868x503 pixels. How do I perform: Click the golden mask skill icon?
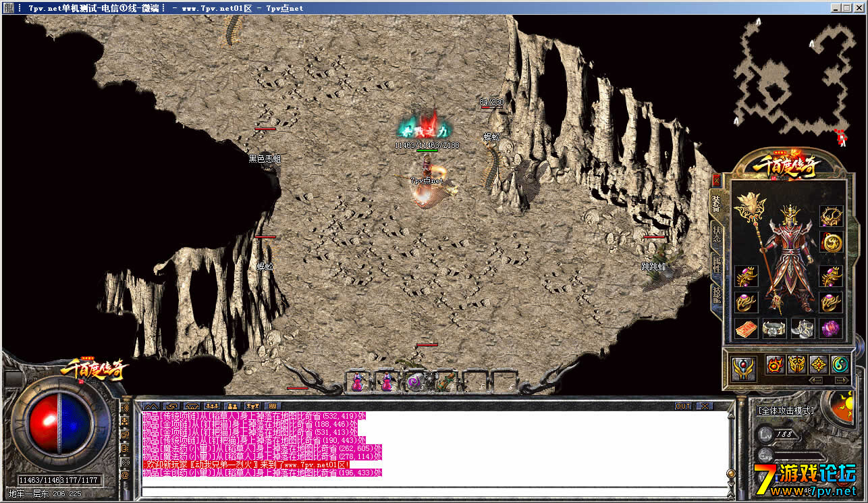point(796,365)
